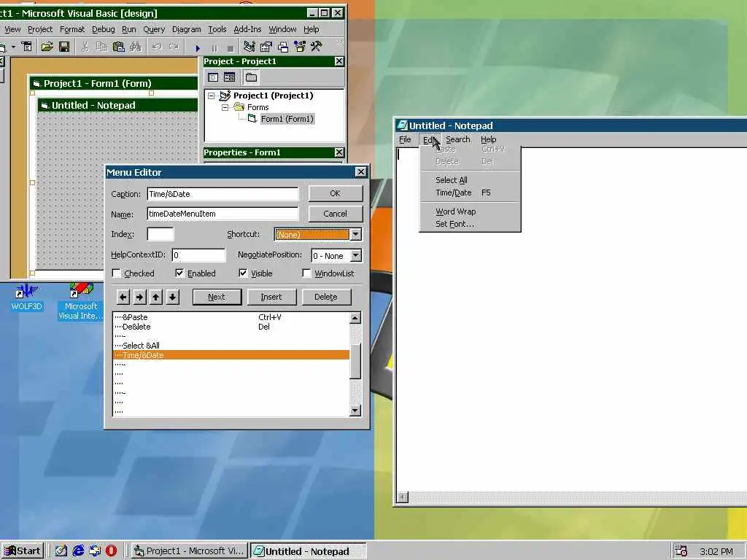Start the program with the blue play icon

[198, 47]
